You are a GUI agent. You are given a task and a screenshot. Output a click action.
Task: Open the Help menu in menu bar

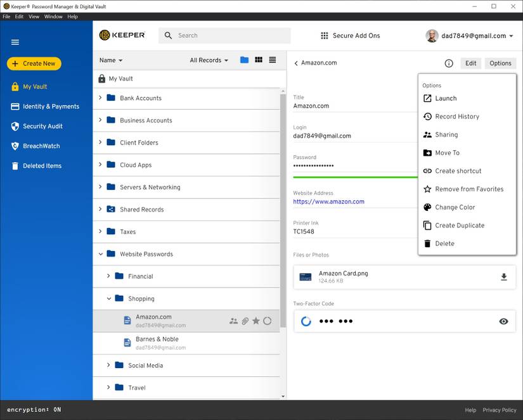[72, 16]
